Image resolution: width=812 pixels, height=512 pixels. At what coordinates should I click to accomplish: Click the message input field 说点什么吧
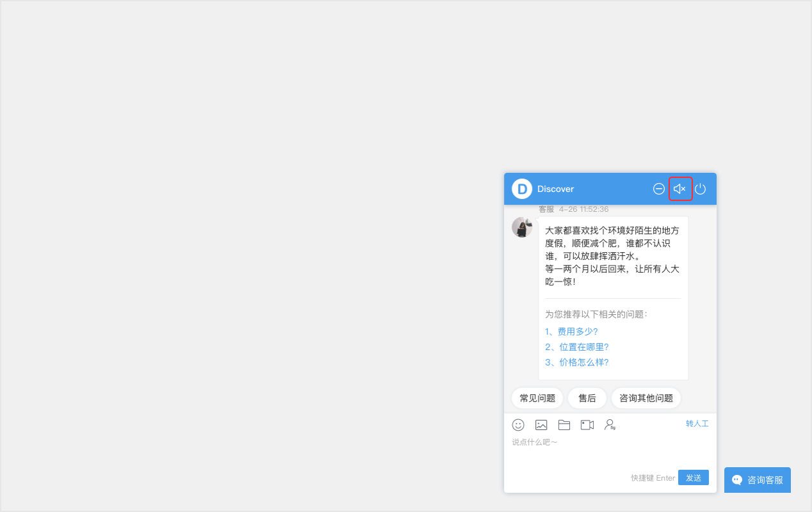610,451
